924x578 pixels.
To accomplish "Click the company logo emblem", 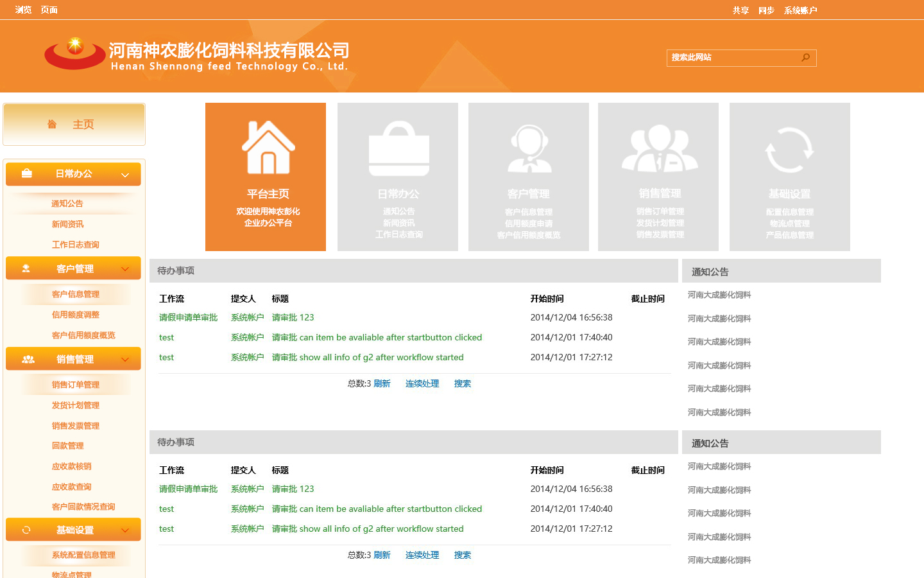I will click(75, 53).
